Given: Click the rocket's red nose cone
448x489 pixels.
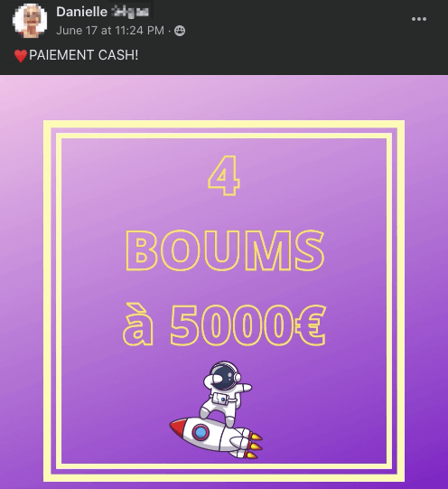Looking at the screenshot, I should tap(179, 427).
